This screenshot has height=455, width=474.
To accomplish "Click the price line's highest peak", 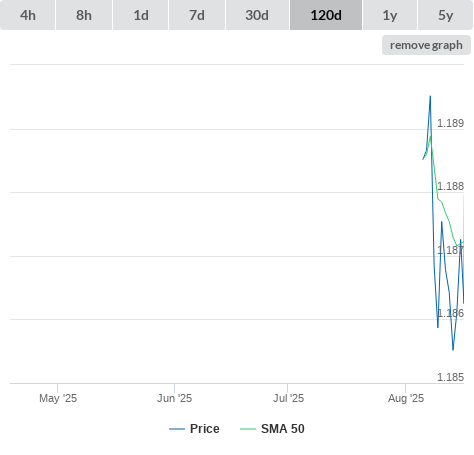I will (430, 97).
